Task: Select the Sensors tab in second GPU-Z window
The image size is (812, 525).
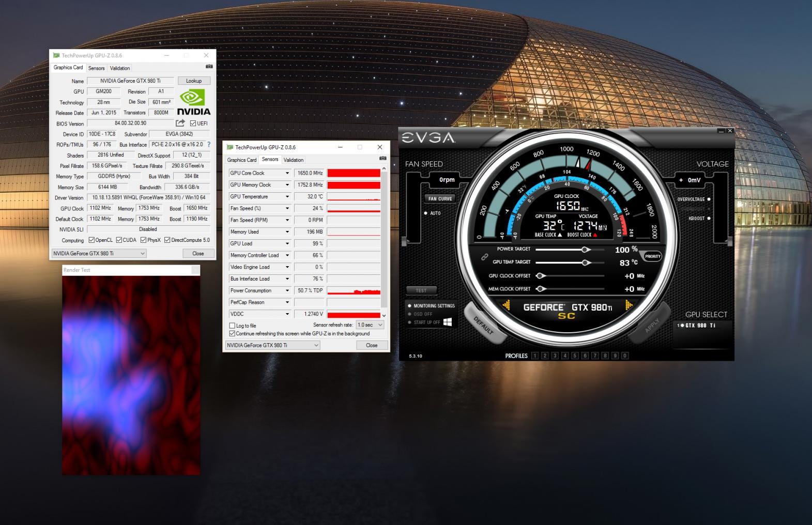Action: (270, 159)
